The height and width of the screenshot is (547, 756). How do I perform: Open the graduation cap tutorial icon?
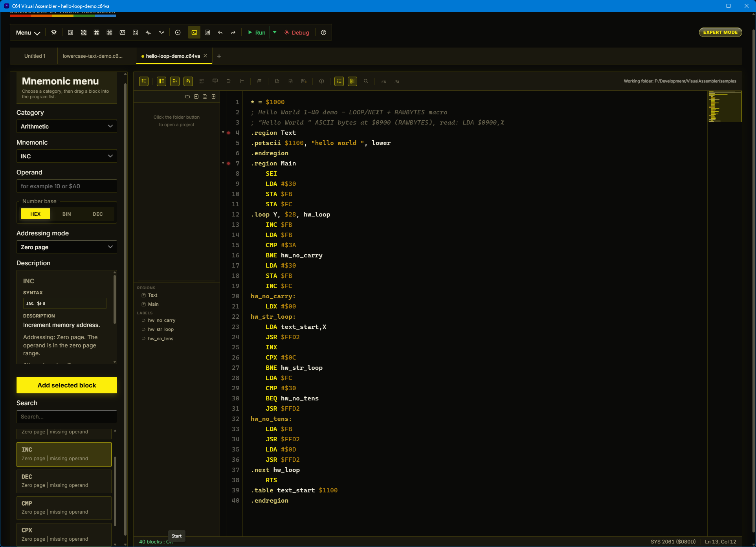[54, 33]
